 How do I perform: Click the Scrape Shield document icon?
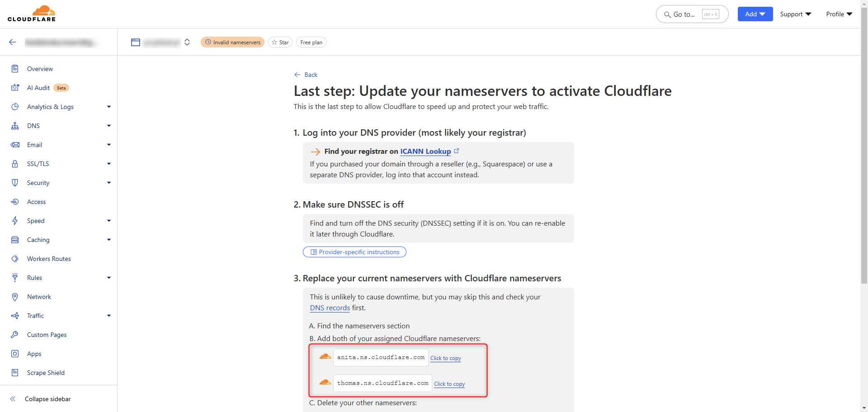pyautogui.click(x=15, y=373)
